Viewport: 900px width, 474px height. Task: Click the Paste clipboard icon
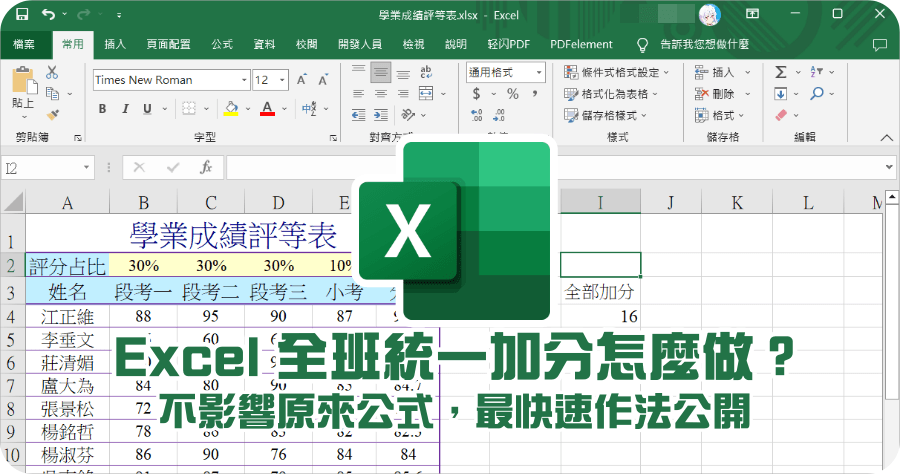click(23, 80)
